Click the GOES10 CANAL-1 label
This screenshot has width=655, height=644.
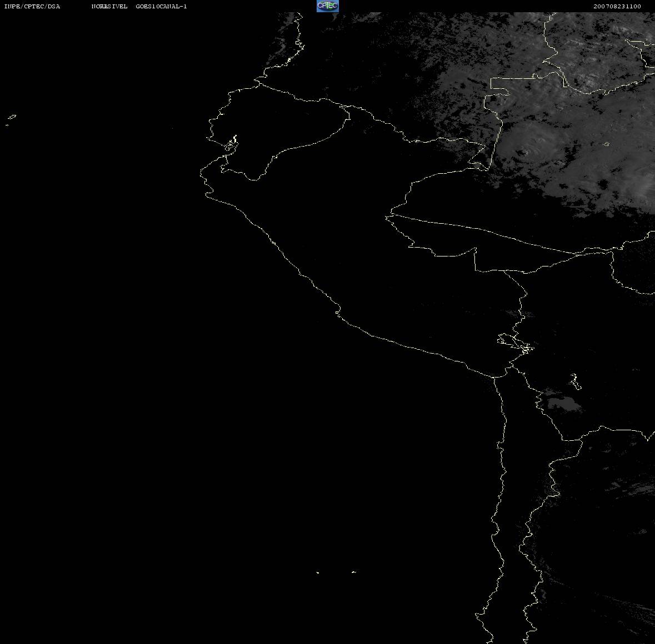pos(161,6)
